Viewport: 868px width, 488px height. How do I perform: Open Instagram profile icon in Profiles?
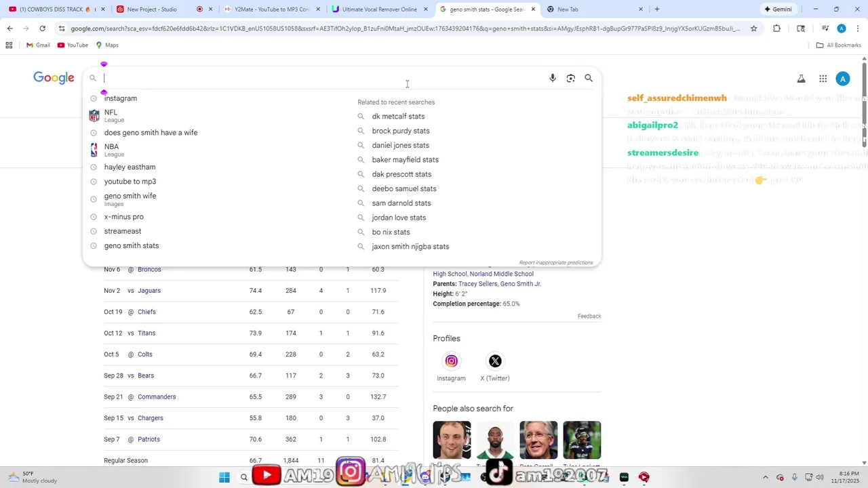(451, 361)
